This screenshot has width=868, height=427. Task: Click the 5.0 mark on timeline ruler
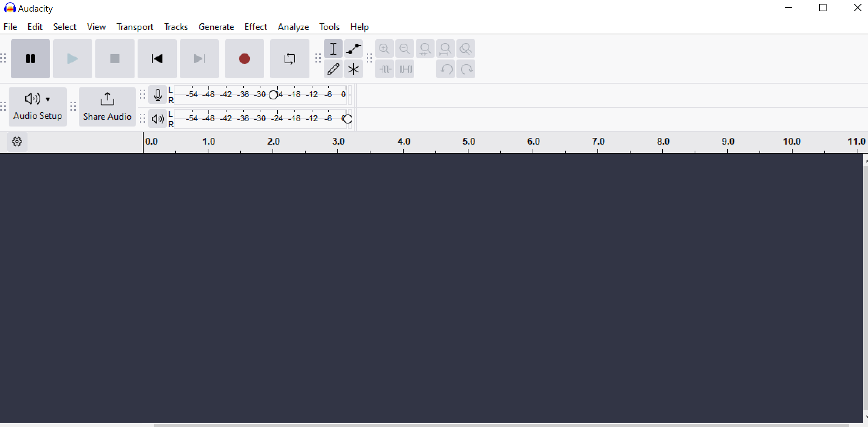[x=468, y=142]
